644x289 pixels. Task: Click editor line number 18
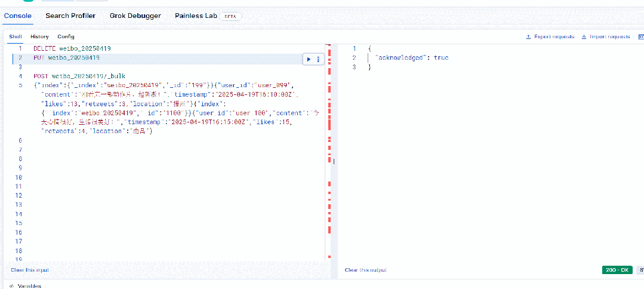point(19,251)
